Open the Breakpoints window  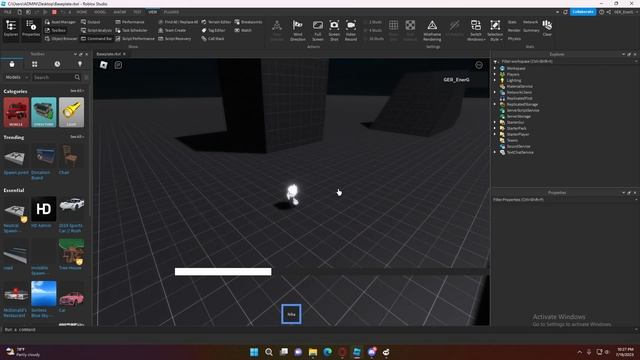point(248,22)
